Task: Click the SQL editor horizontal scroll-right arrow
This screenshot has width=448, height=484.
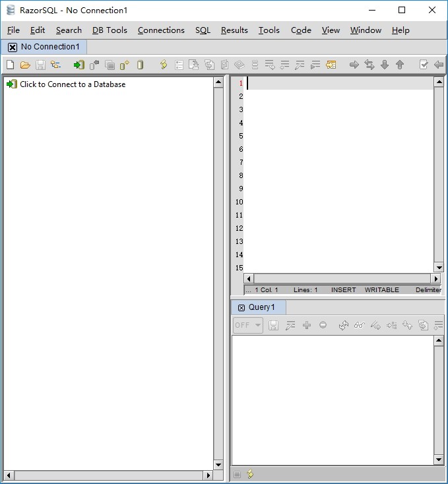Action: click(x=435, y=279)
